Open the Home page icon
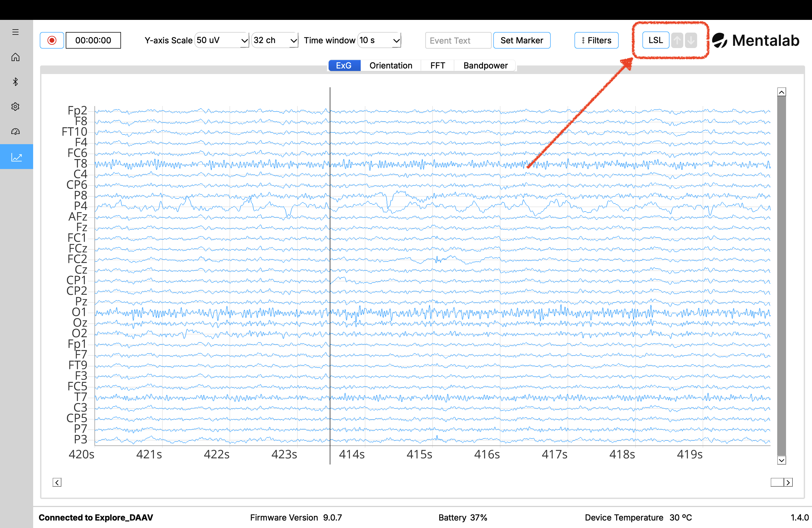The image size is (812, 528). pyautogui.click(x=15, y=57)
